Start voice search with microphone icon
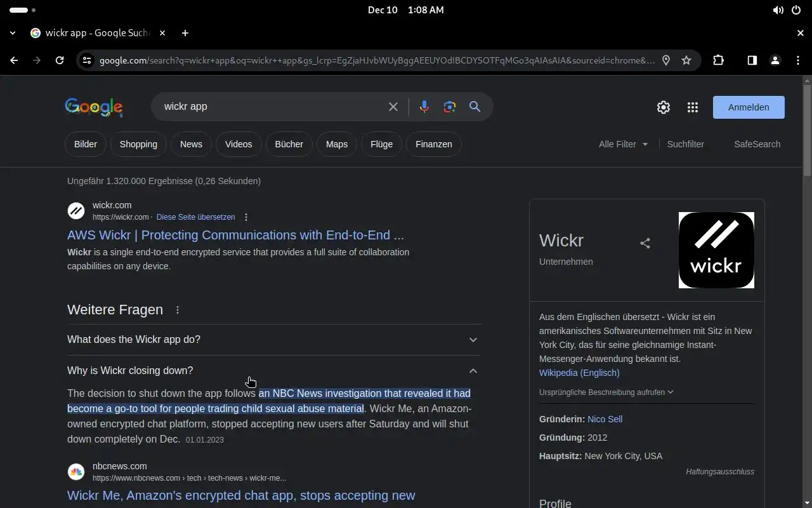 [x=424, y=107]
